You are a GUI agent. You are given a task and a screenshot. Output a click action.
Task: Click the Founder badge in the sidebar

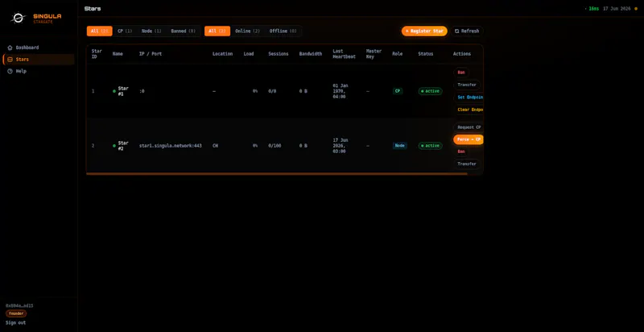click(x=16, y=313)
